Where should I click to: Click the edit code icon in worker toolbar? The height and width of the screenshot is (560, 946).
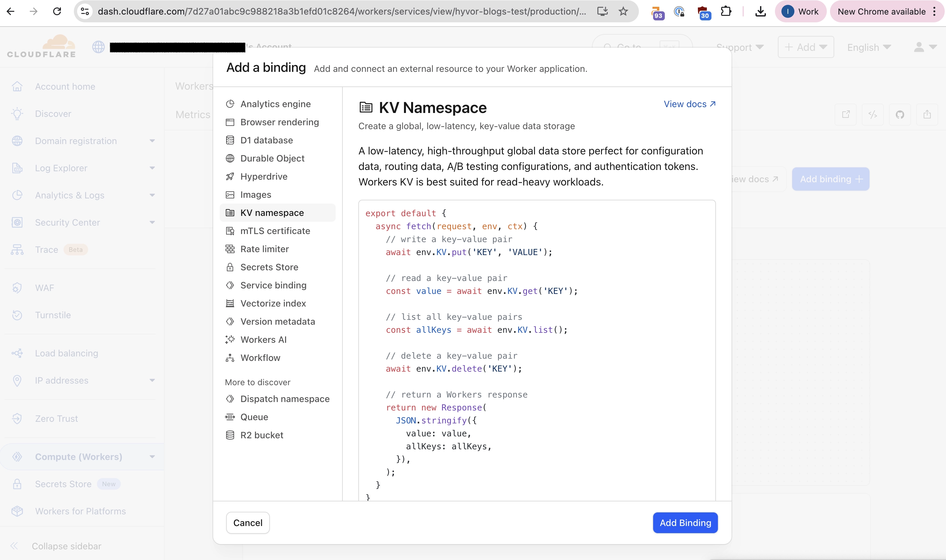point(872,114)
